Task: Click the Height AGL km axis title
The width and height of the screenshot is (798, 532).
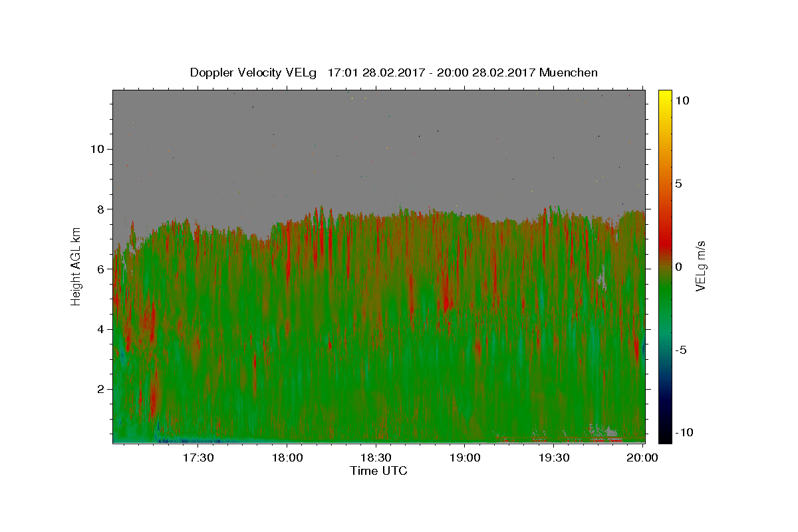Action: (76, 265)
